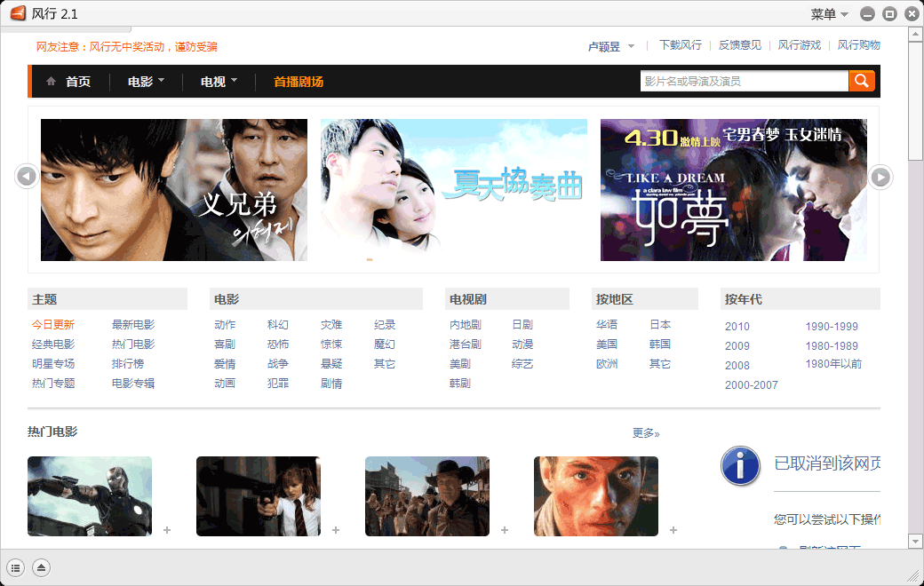Screen dimensions: 924x586
Task: Open the 夏天协奏曲 banner thumbnail
Action: [453, 190]
